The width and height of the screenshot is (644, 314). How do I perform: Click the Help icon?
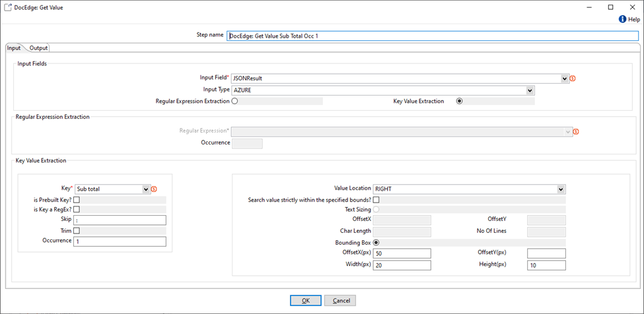622,20
